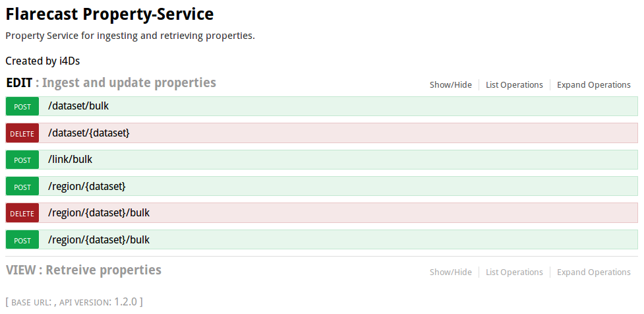Viewport: 644px width, 314px height.
Task: Open the /link/bulk endpoint path
Action: (70, 159)
